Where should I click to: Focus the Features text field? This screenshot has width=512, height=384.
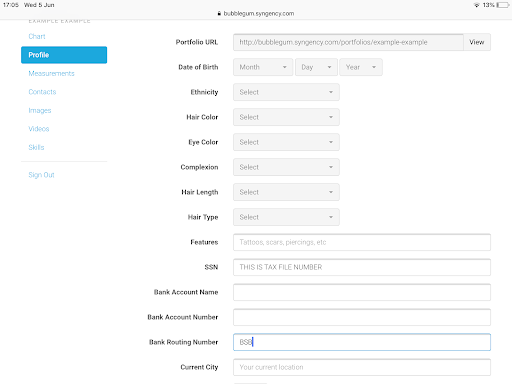[x=362, y=242]
